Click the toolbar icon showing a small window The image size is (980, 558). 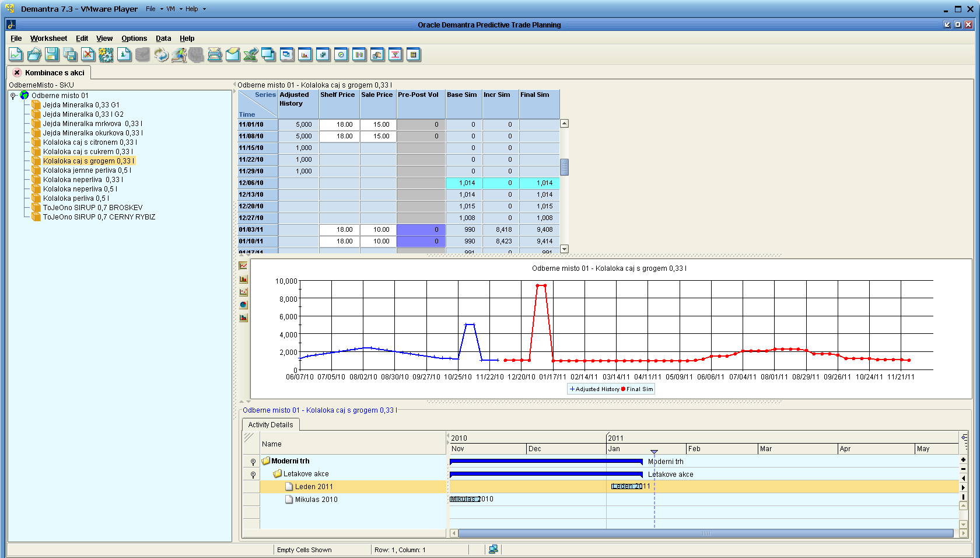[x=287, y=55]
